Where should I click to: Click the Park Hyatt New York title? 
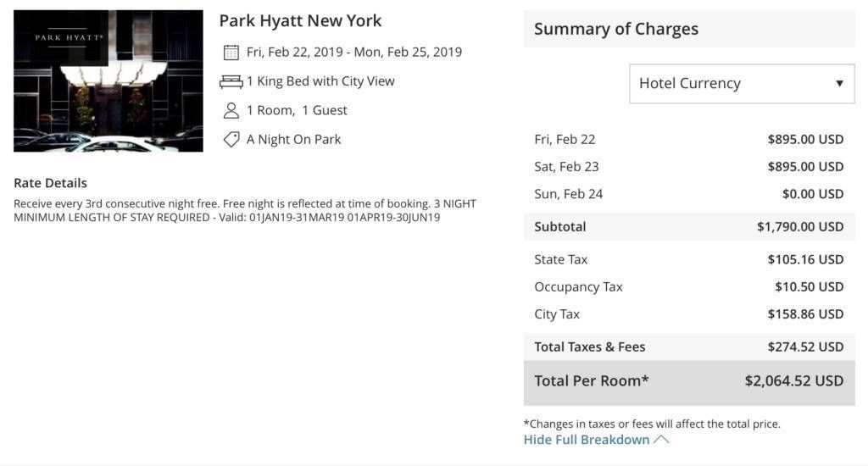[x=300, y=21]
